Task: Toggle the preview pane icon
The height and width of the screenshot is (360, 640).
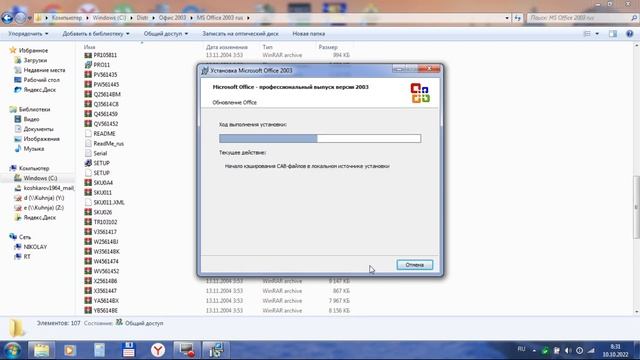Action: pos(613,34)
